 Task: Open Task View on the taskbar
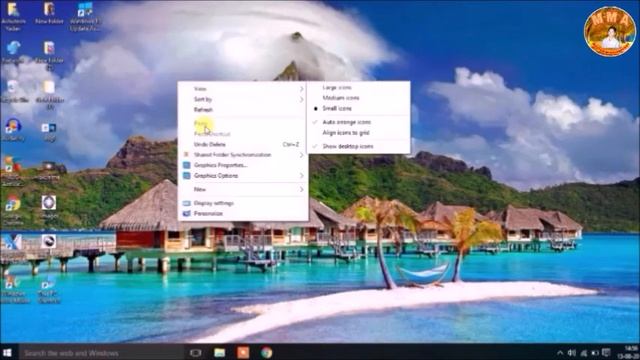196,353
